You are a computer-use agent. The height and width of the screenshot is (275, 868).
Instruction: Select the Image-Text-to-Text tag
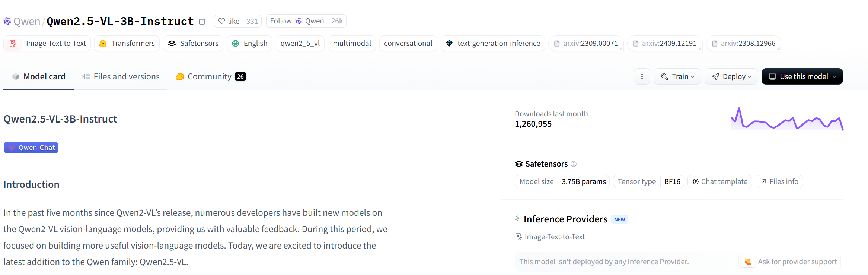(x=47, y=43)
